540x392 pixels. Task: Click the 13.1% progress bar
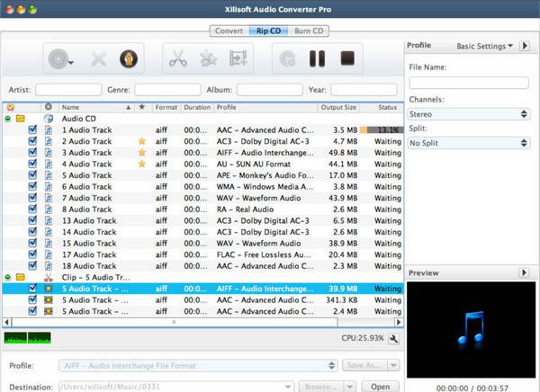(382, 130)
